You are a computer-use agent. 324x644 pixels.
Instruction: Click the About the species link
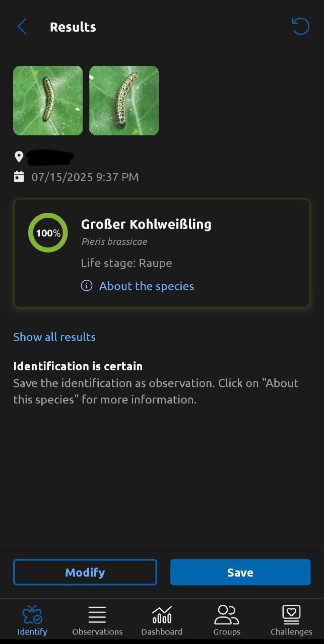pyautogui.click(x=147, y=286)
